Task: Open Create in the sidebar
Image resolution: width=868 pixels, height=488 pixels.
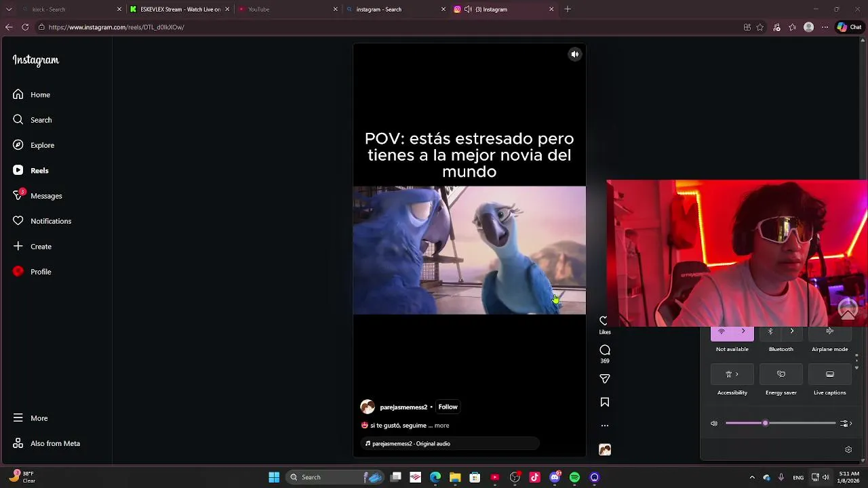Action: point(32,246)
